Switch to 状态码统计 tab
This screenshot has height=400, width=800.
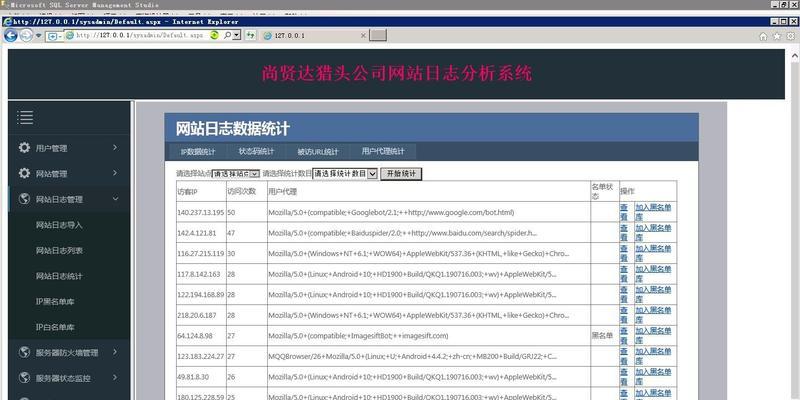click(256, 152)
